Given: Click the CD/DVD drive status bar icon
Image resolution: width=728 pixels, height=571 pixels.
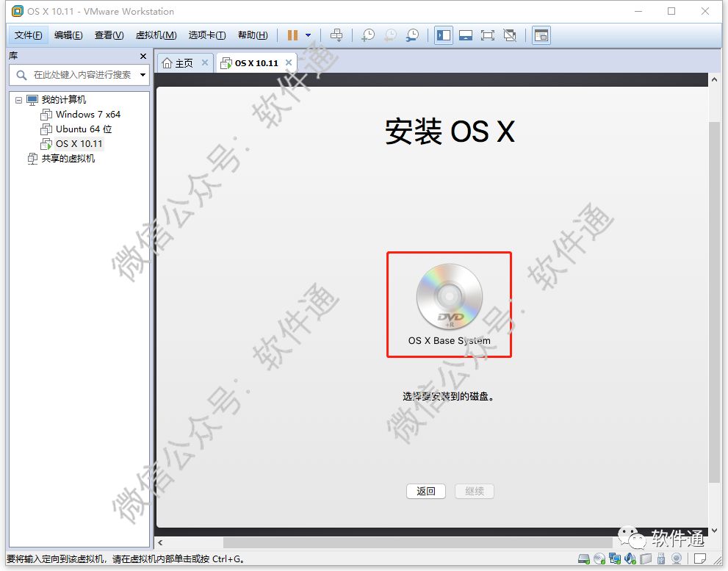Looking at the screenshot, I should (x=599, y=559).
